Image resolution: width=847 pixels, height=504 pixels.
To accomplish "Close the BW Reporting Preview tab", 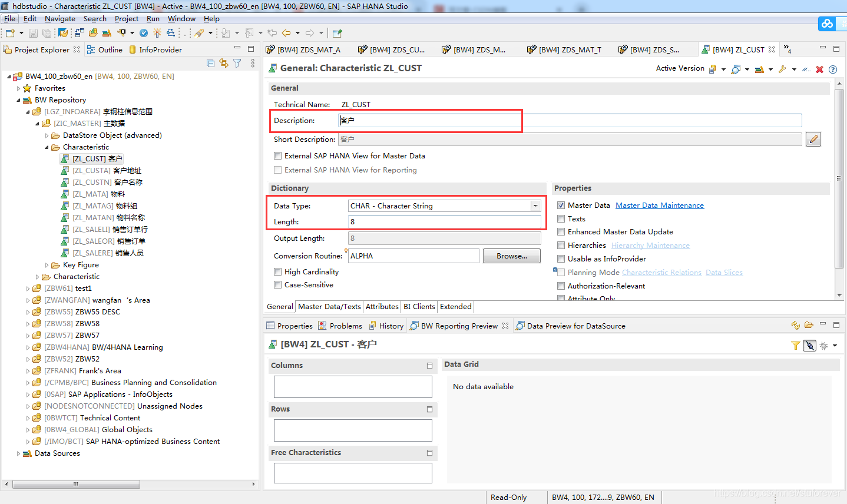I will click(x=505, y=326).
